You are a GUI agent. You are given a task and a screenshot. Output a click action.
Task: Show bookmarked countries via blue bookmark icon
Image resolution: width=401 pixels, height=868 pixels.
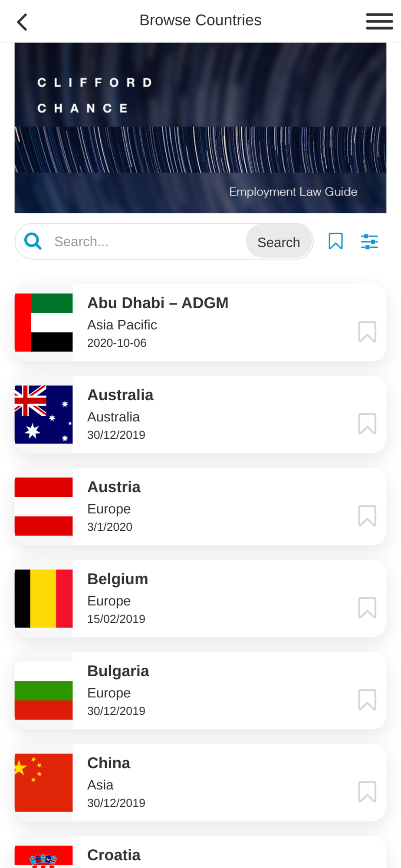coord(335,241)
